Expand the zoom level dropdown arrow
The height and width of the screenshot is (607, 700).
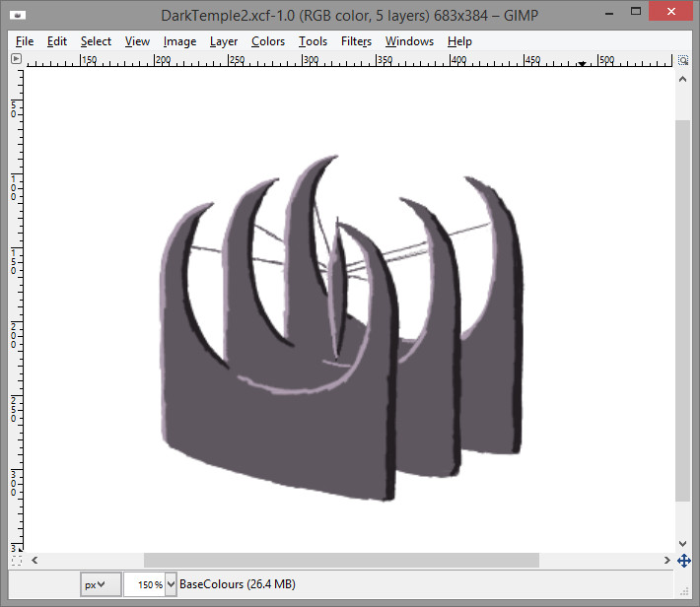coord(171,584)
